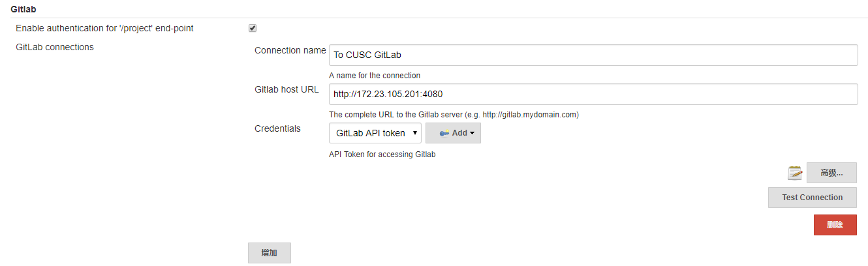Add a new connection with the 增加 button

pyautogui.click(x=269, y=253)
